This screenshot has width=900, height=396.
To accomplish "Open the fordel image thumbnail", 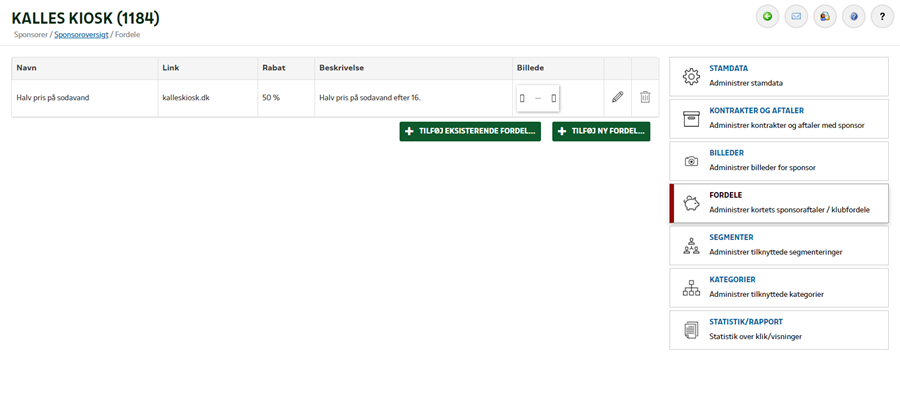I will tap(538, 98).
